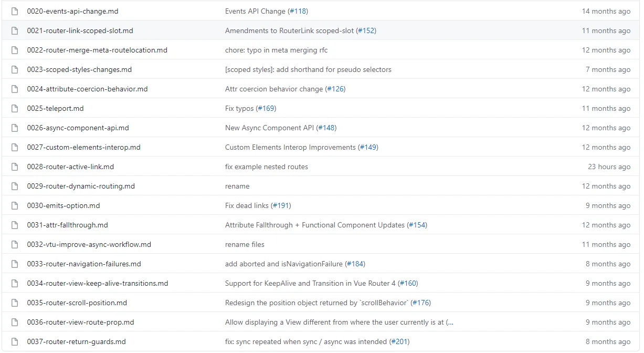Image resolution: width=644 pixels, height=353 pixels.
Task: Open file 0022-router-merge-meta-routelocation.md
Action: pyautogui.click(x=97, y=50)
